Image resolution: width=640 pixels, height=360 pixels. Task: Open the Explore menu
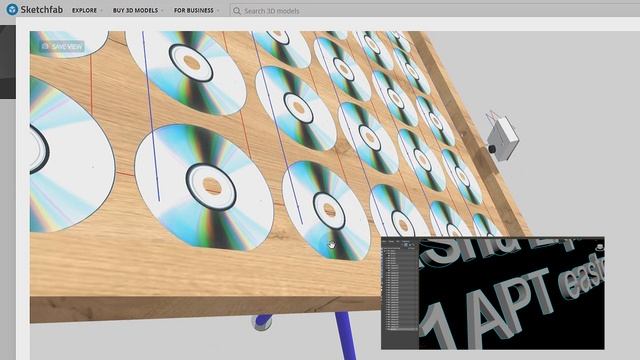click(84, 10)
